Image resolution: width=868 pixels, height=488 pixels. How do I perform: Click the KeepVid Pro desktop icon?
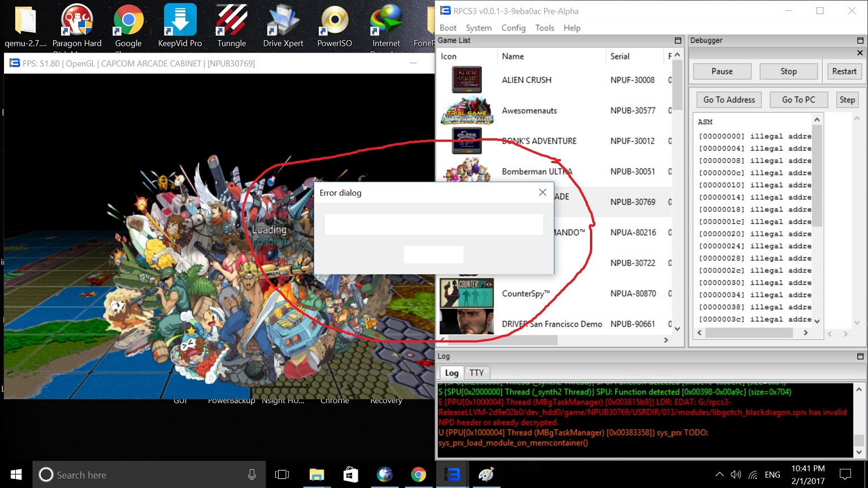[x=180, y=26]
